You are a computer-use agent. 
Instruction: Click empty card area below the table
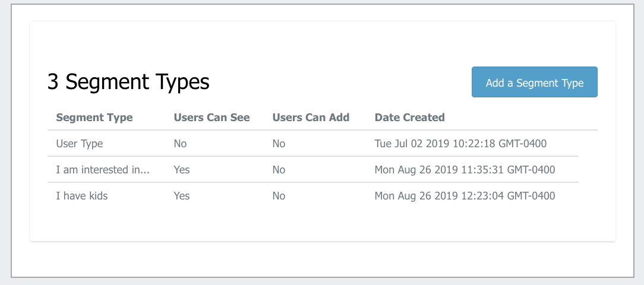pos(323,224)
